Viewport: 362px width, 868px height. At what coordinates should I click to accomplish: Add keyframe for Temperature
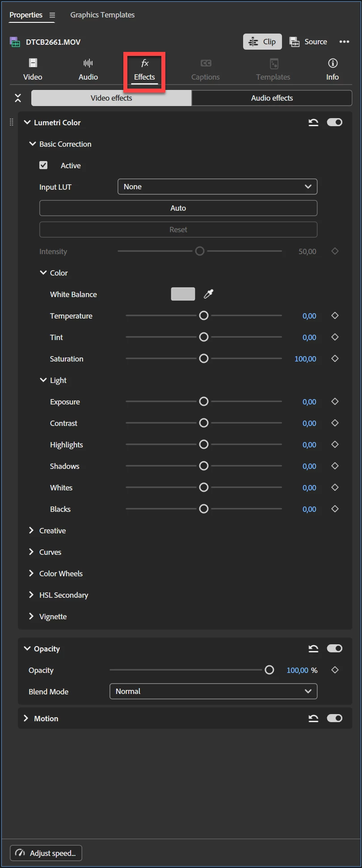pos(335,316)
